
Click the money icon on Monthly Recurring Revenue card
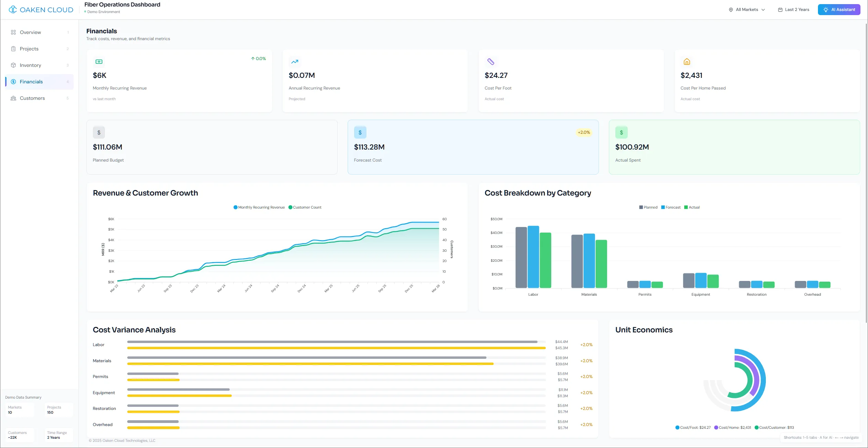click(99, 62)
